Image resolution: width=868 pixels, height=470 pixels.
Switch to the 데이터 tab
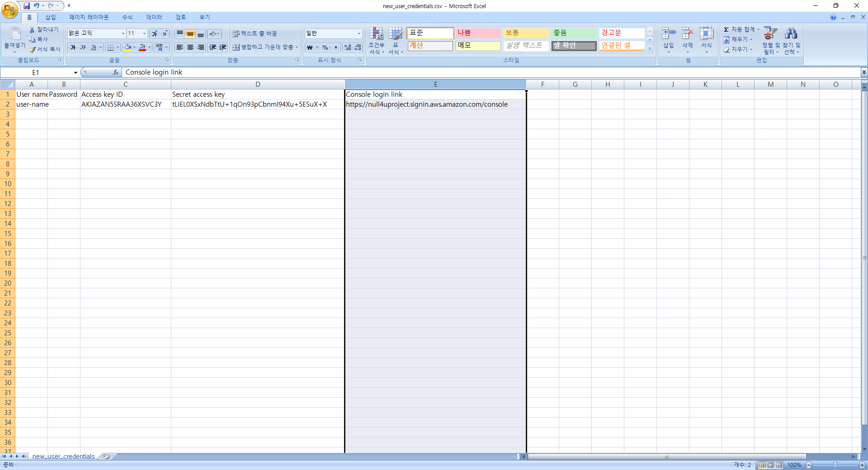pyautogui.click(x=154, y=17)
